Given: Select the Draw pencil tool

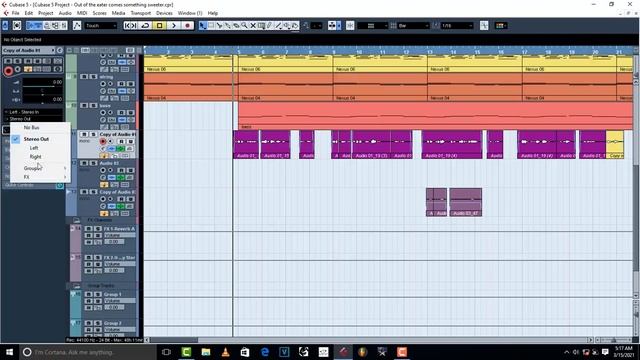Looking at the screenshot, I should pos(270,26).
